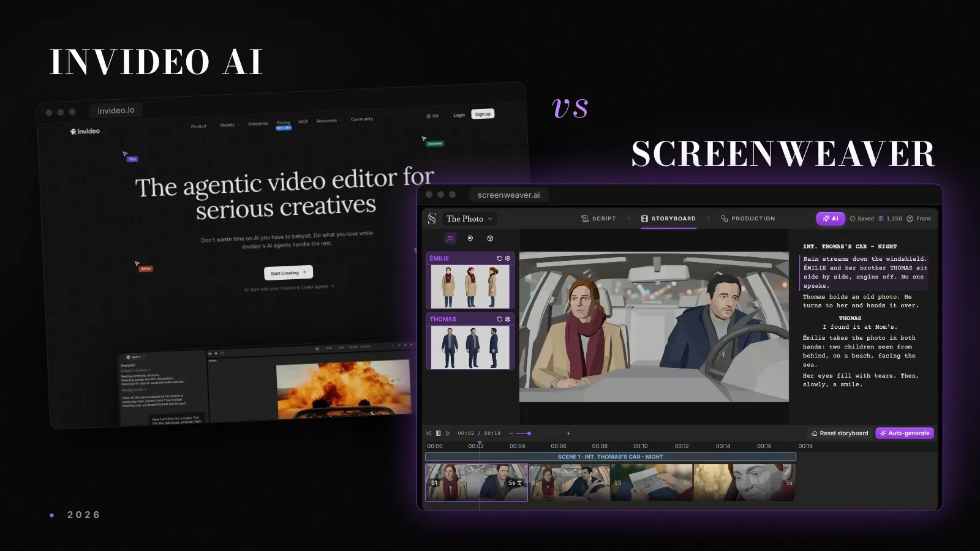Select the Props cube icon

(x=490, y=239)
